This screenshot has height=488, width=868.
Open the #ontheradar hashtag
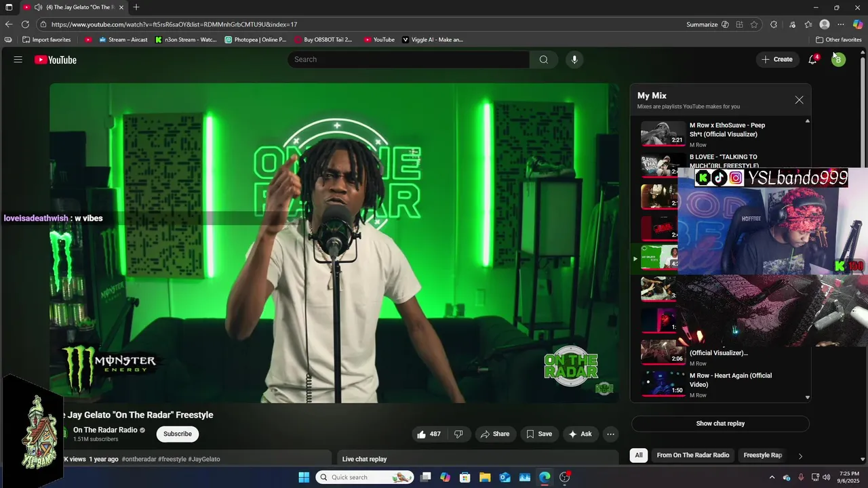tap(139, 459)
